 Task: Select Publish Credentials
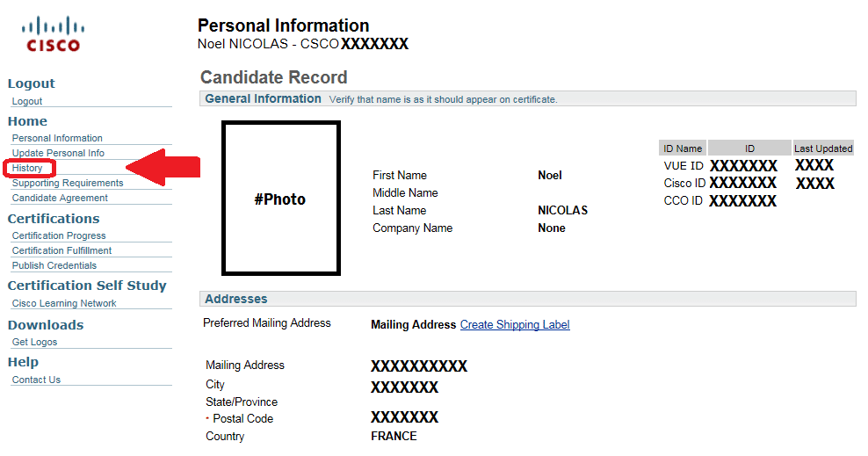[x=54, y=265]
